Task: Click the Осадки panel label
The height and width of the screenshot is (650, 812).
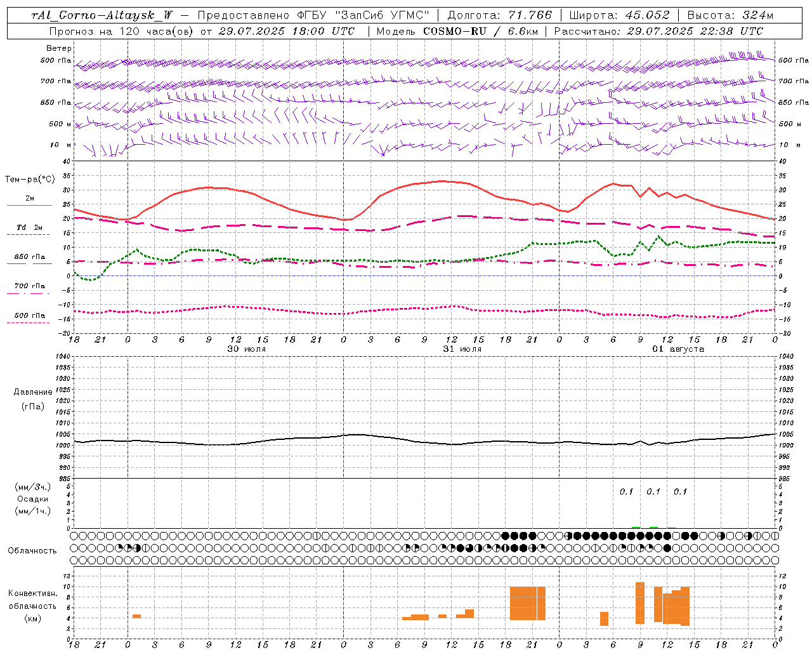Action: 33,499
